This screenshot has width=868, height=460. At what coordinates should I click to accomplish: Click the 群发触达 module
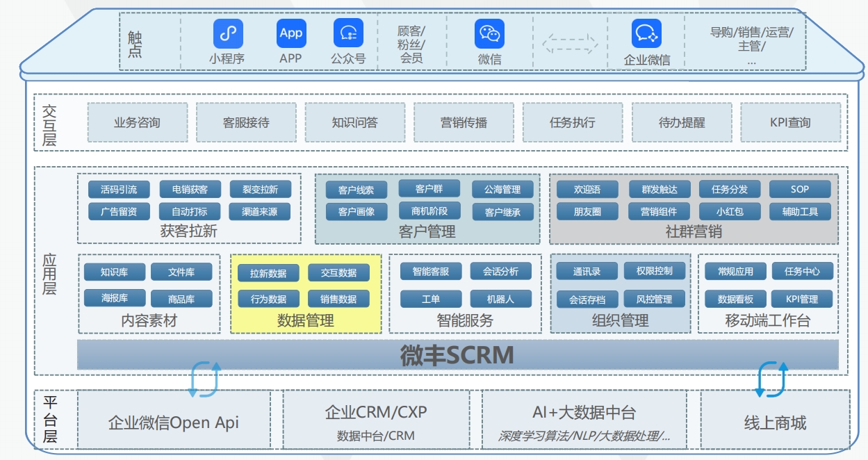click(x=659, y=189)
